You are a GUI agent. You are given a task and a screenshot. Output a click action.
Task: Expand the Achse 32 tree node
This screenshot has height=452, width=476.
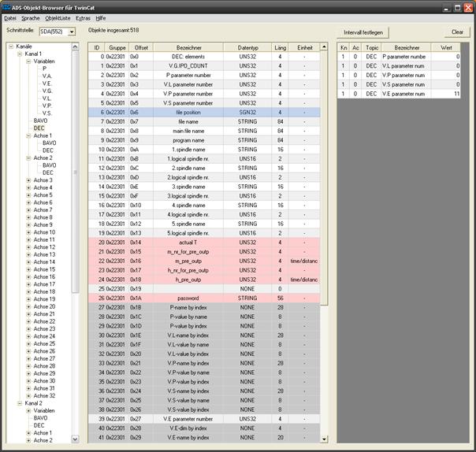click(x=28, y=396)
